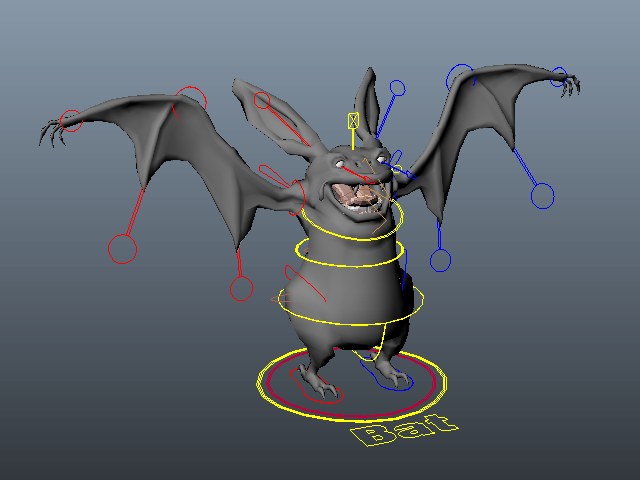Screen dimensions: 640x480
Task: Select the red elongated loop above the shoulder
Action: pyautogui.click(x=274, y=176)
